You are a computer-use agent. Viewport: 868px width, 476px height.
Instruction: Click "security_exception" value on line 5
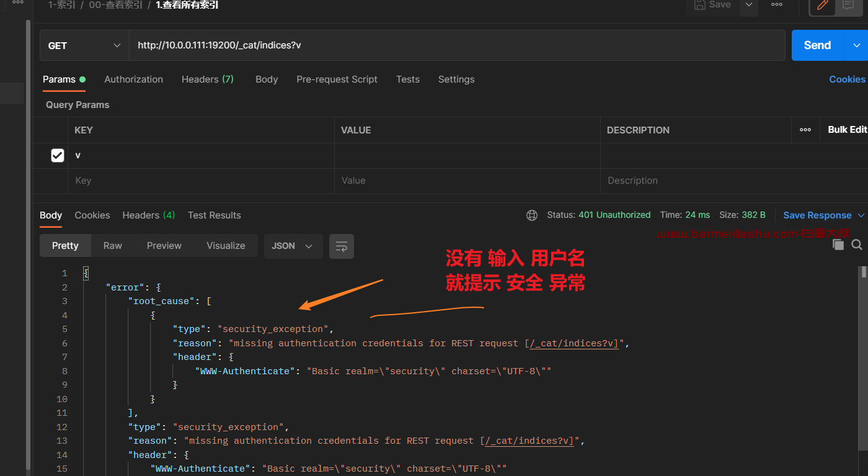coord(273,329)
